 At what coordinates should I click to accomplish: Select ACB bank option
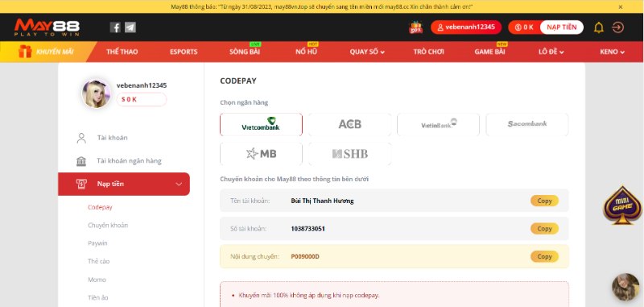[x=350, y=125]
